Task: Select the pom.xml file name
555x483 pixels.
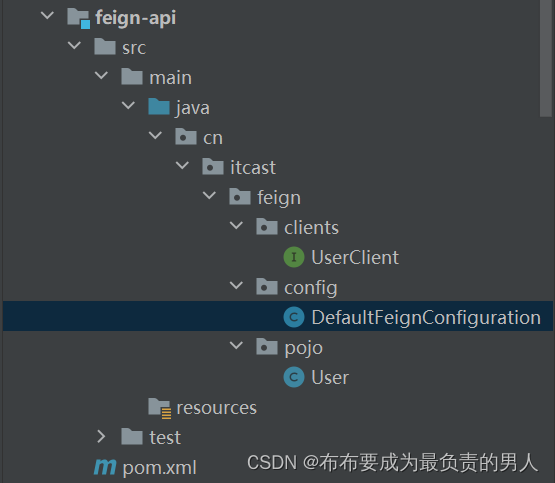Action: point(159,468)
